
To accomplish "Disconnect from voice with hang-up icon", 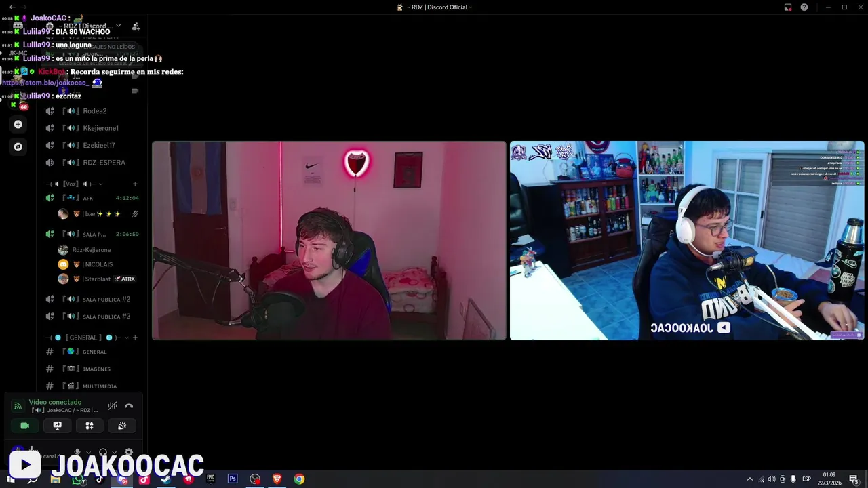I will pyautogui.click(x=129, y=406).
